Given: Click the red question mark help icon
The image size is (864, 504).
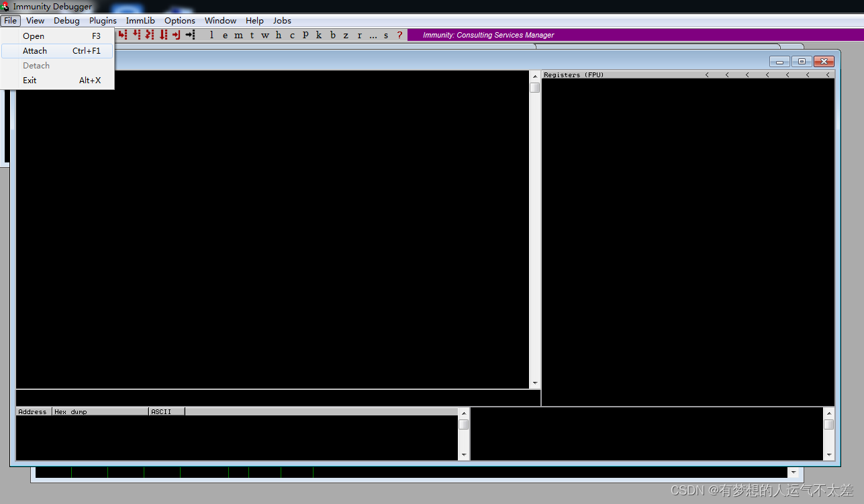Looking at the screenshot, I should (399, 35).
